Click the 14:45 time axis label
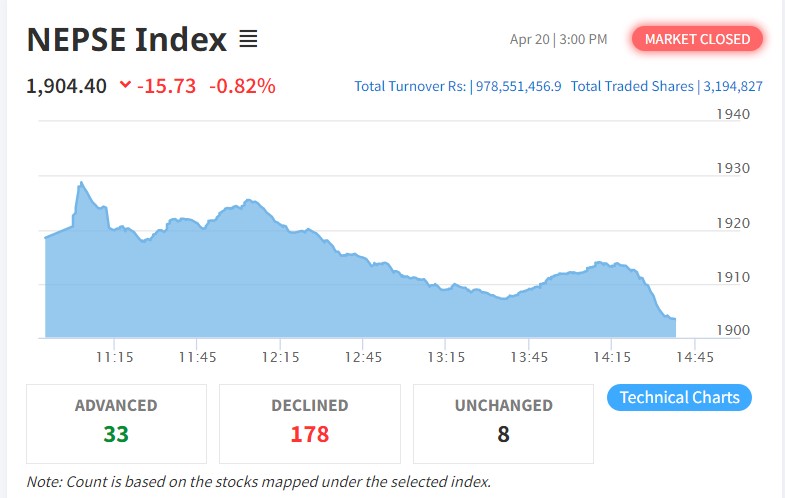785x498 pixels. (694, 357)
